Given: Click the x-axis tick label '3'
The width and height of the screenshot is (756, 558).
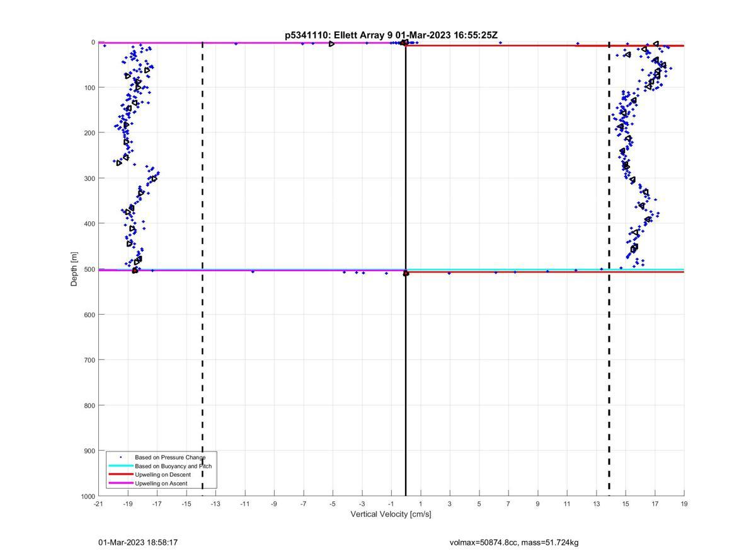Looking at the screenshot, I should [450, 504].
